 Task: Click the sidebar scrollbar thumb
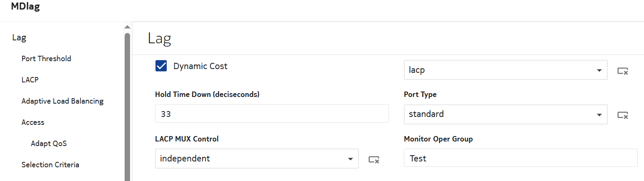pos(127,104)
